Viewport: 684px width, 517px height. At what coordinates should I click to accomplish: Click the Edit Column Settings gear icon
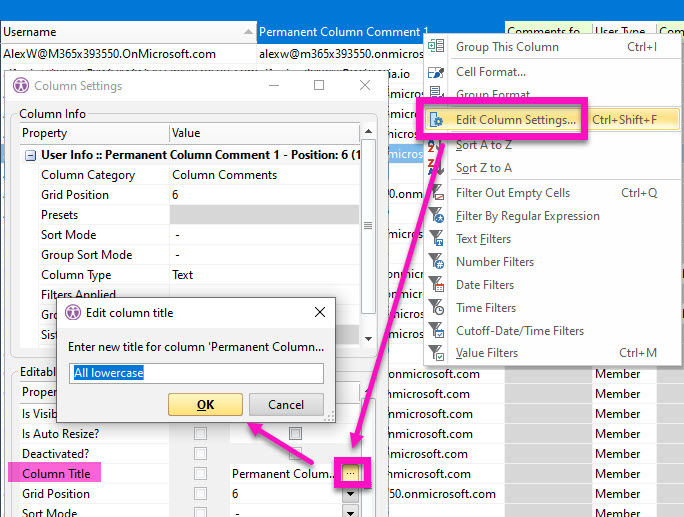click(x=436, y=120)
